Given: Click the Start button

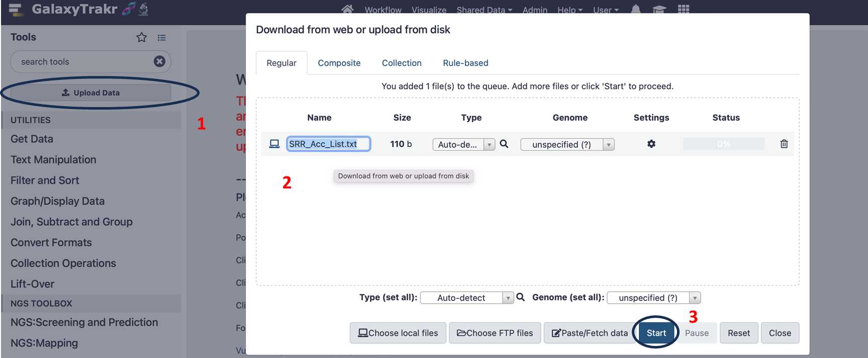Looking at the screenshot, I should coord(656,333).
